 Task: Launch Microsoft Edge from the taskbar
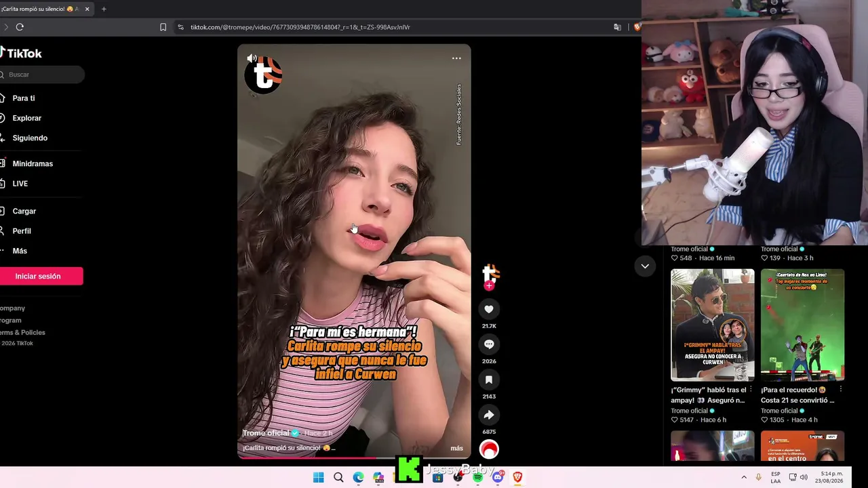[358, 477]
